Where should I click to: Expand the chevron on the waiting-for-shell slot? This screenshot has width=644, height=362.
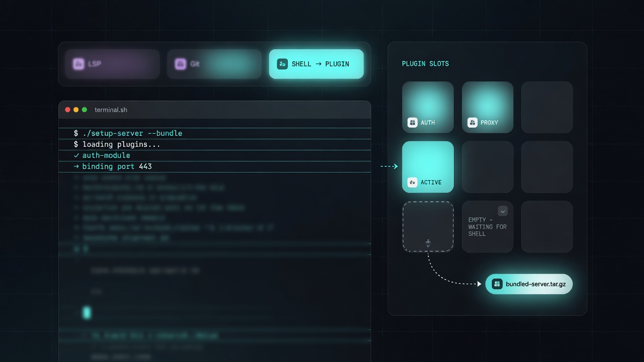pos(503,211)
